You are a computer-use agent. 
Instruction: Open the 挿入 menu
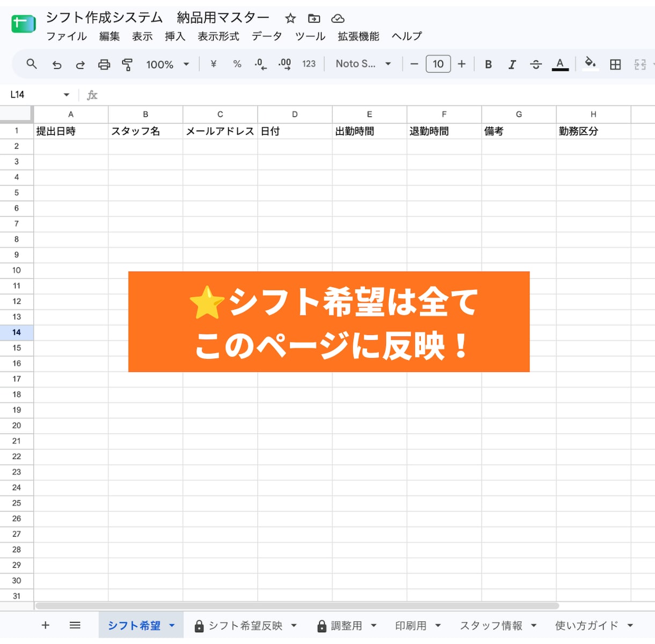(x=175, y=36)
